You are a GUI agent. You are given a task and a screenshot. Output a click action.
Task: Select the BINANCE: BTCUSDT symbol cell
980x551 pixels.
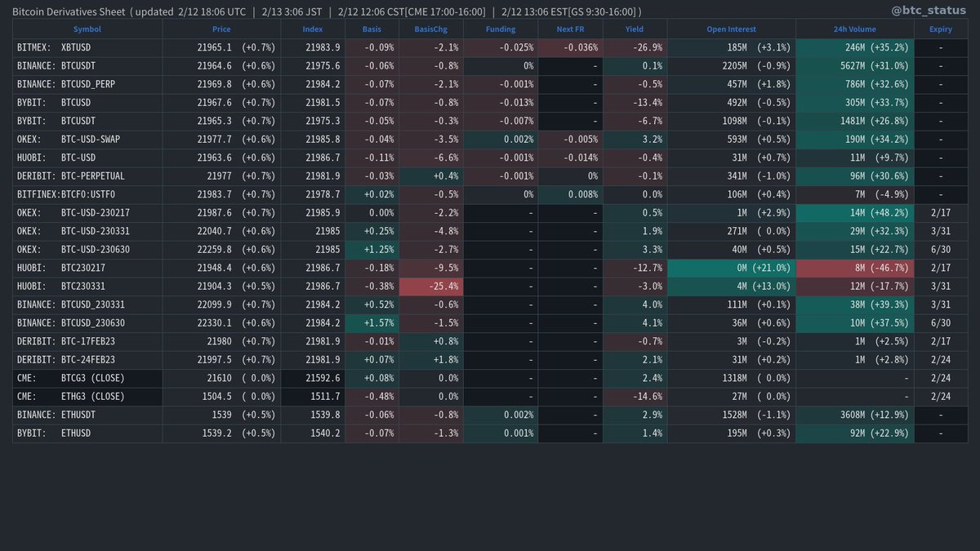tap(87, 66)
